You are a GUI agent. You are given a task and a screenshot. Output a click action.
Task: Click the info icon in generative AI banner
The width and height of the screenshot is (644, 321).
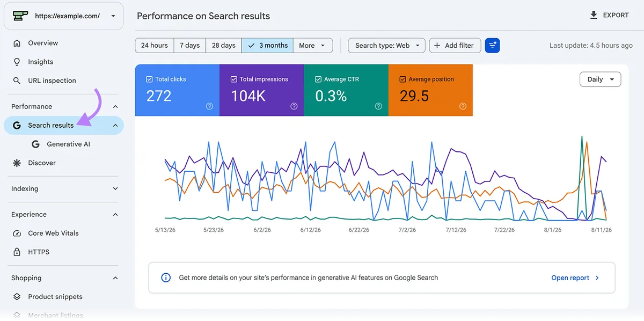(x=166, y=278)
